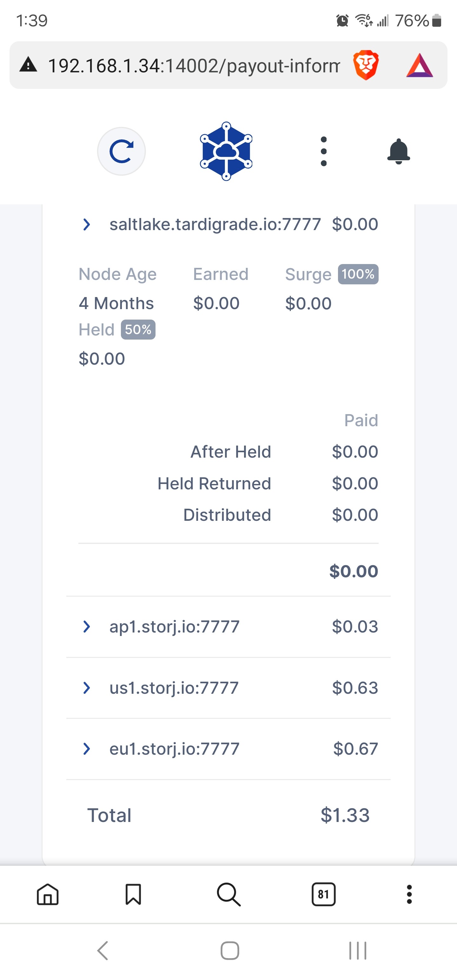
Task: Open Android recent apps
Action: [358, 951]
